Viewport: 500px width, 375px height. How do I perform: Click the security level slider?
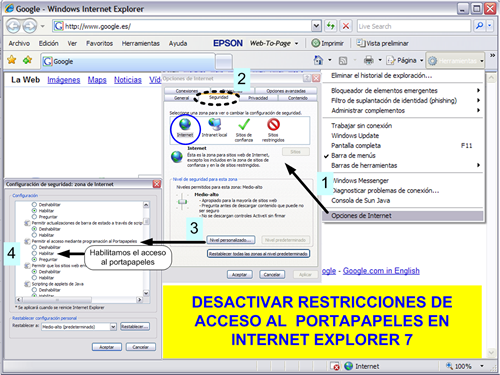coord(182,202)
